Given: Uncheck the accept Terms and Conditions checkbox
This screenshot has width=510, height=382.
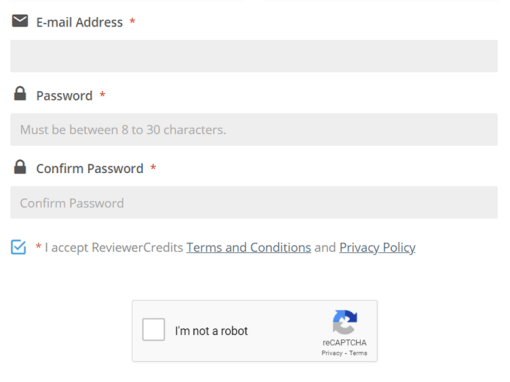Looking at the screenshot, I should (x=18, y=247).
